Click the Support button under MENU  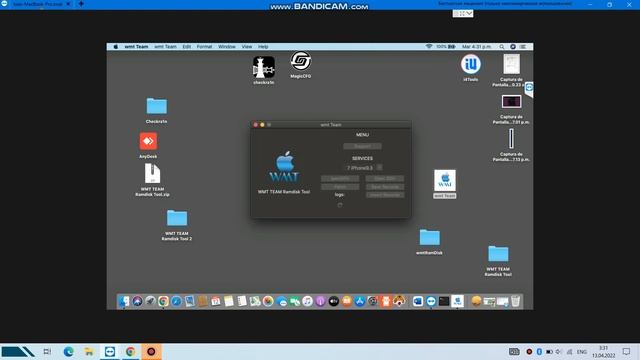click(x=362, y=146)
